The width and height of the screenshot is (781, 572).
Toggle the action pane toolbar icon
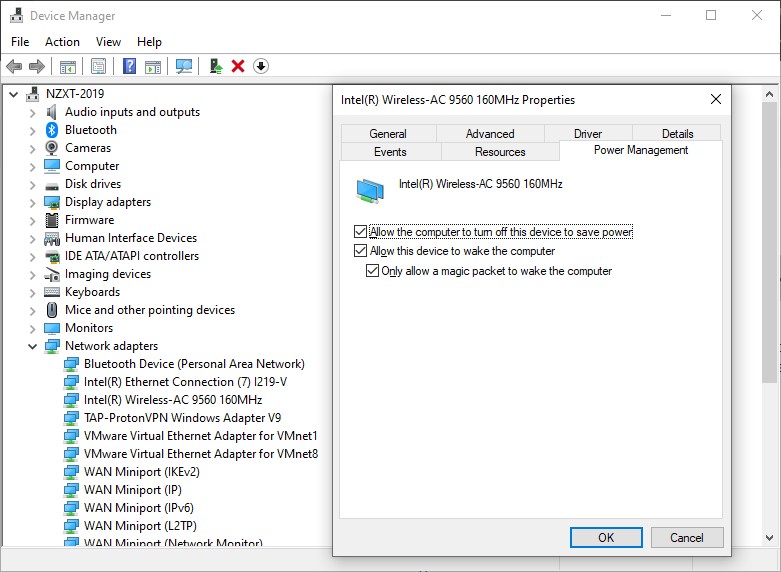(153, 66)
